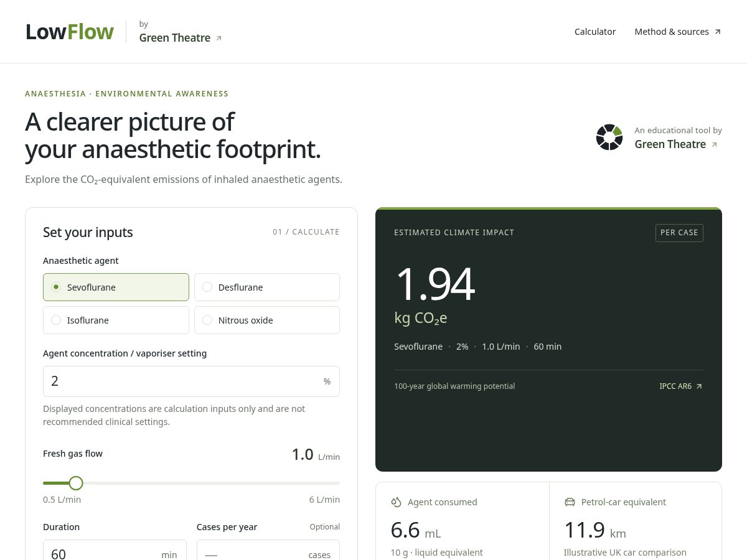Open the Calculator nav item

pos(595,32)
